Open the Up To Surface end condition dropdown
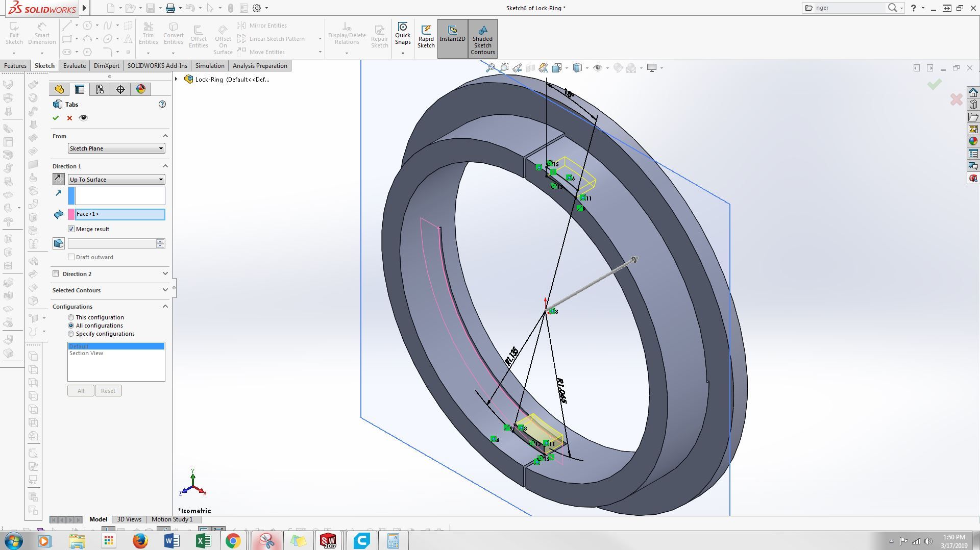The height and width of the screenshot is (550, 980). click(116, 180)
